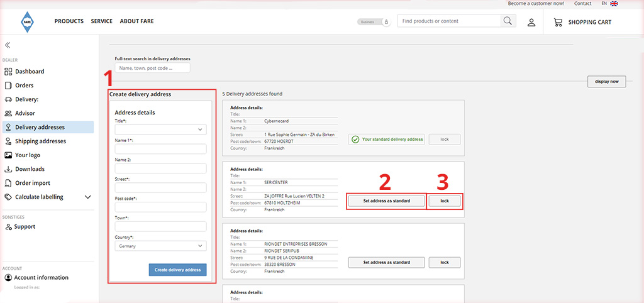Screen dimensions: 644x303
Task: Open the EN language selector
Action: tap(604, 3)
